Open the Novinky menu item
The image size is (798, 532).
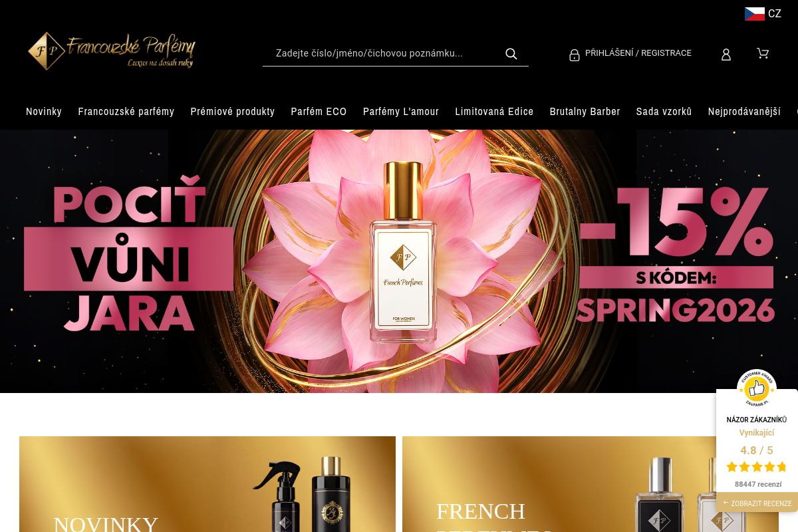(x=44, y=112)
